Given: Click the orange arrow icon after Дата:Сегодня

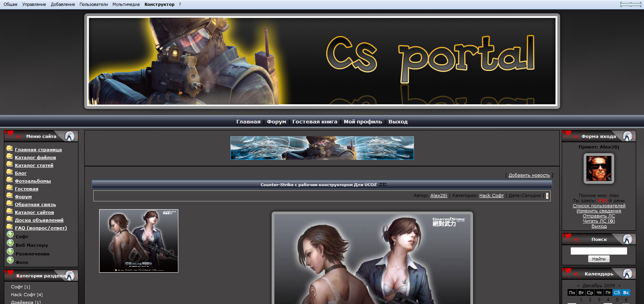Looking at the screenshot, I should click(x=547, y=195).
